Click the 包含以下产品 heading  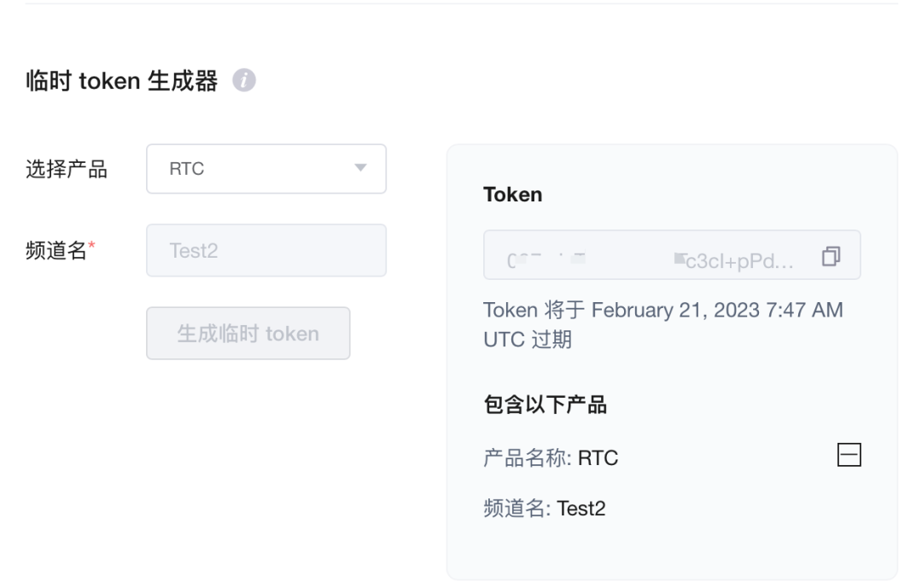[x=545, y=405]
